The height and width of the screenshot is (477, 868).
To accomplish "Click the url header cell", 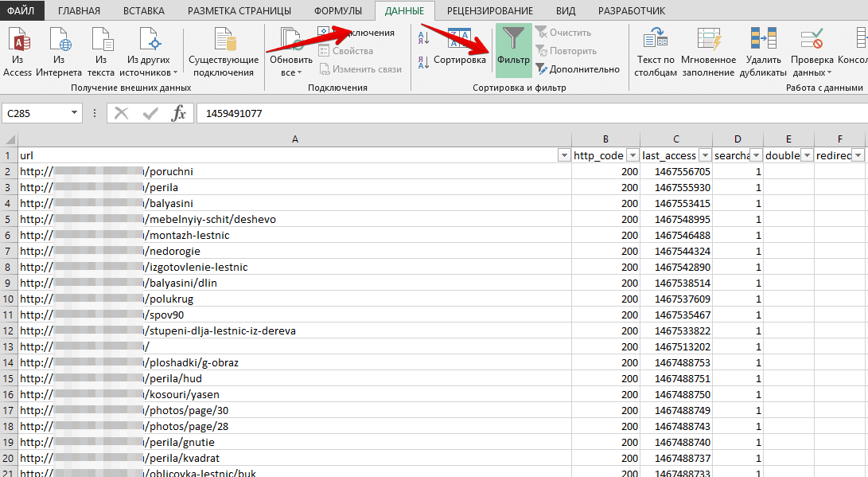I will [x=295, y=155].
